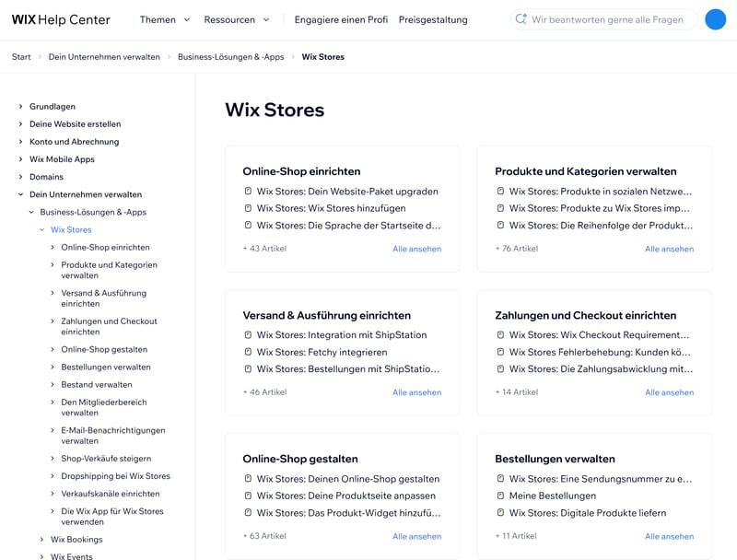The image size is (737, 560).
Task: Open the blue user profile avatar
Action: tap(716, 19)
